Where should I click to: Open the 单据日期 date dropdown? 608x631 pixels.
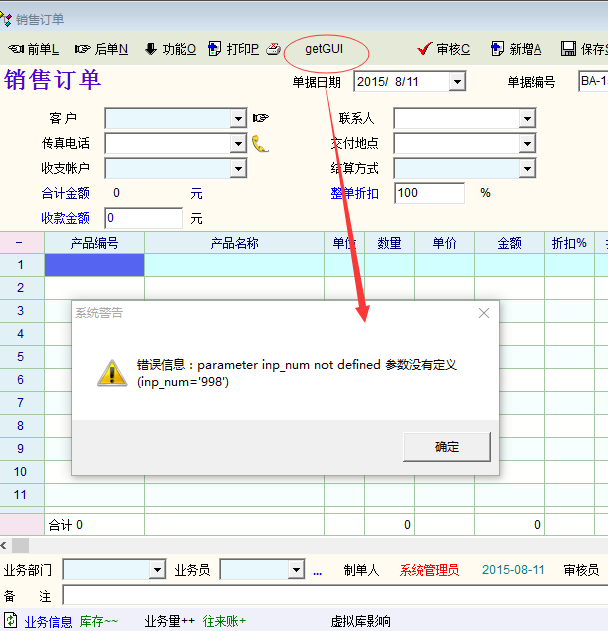[x=457, y=82]
